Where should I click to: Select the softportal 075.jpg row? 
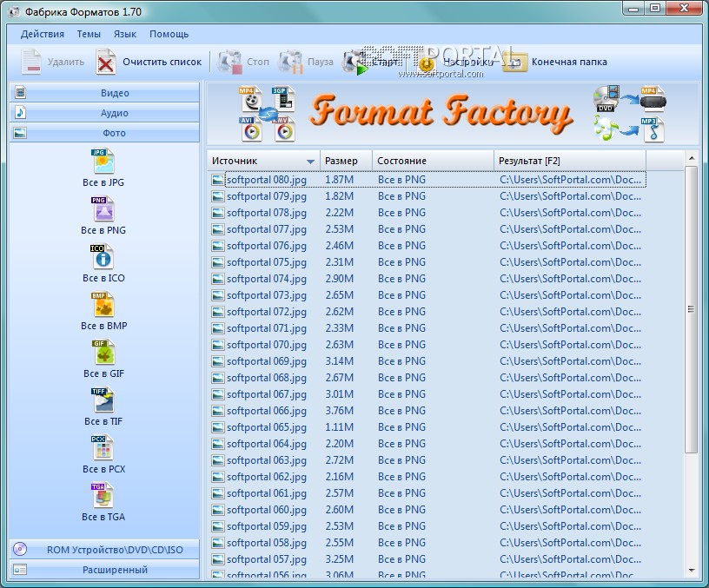427,262
